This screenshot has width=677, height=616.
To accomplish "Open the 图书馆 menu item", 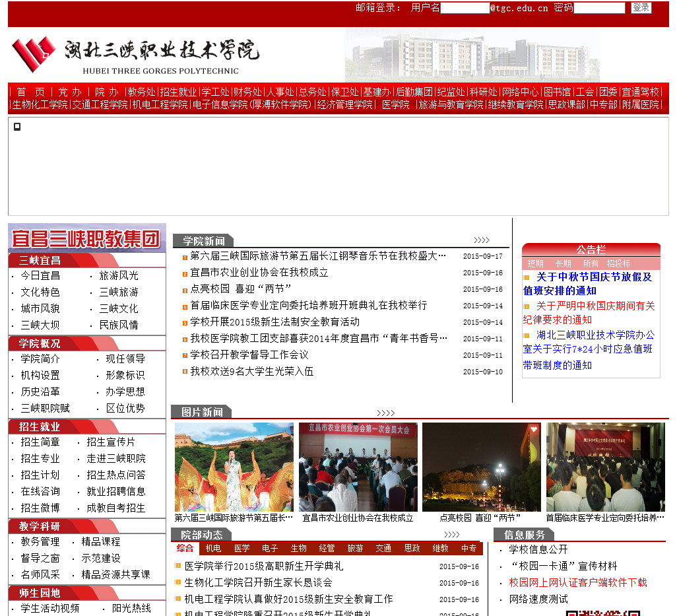I will tap(557, 92).
